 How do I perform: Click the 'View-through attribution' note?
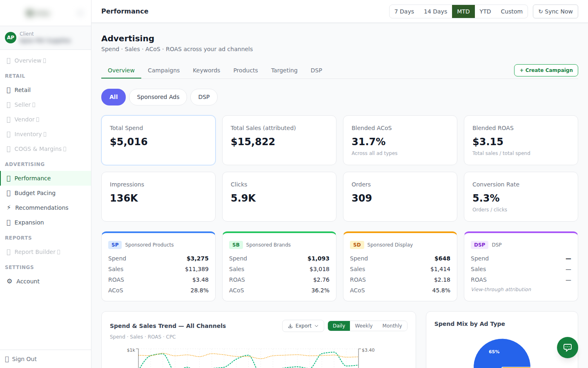click(501, 289)
